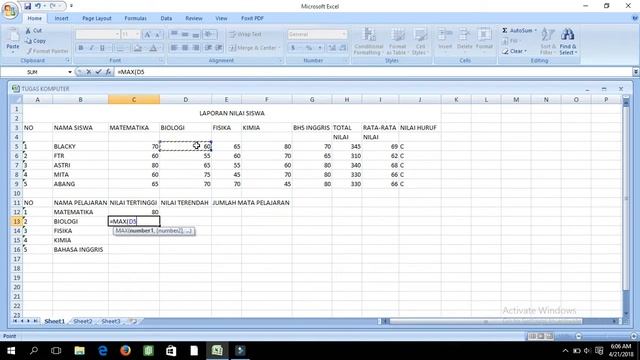Open the Office Button menu
Viewport: 640px width, 360px height.
tap(10, 10)
